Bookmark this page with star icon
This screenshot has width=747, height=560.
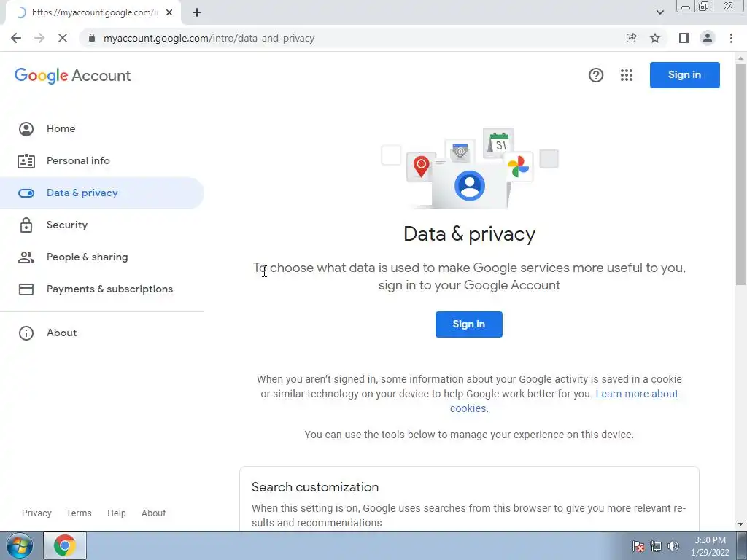tap(656, 38)
